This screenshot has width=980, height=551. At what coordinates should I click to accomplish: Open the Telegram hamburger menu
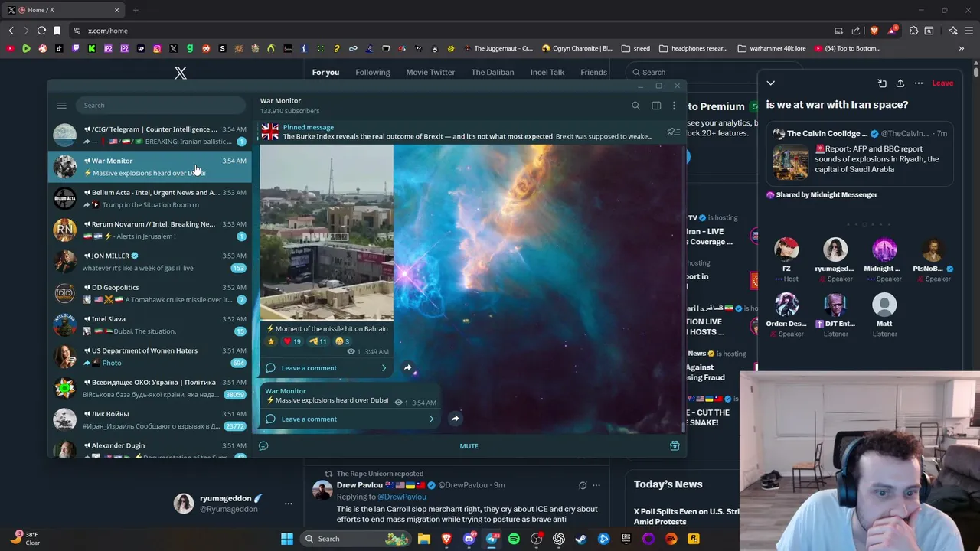click(x=62, y=106)
